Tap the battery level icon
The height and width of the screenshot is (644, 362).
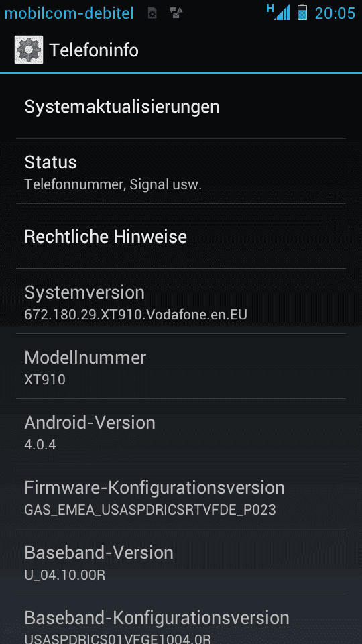302,12
